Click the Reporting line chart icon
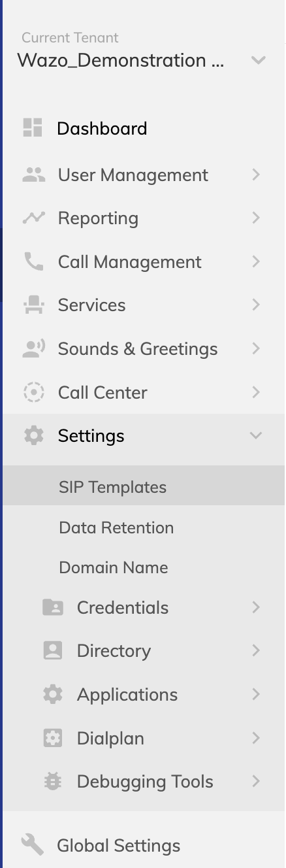286x868 pixels. 33,218
